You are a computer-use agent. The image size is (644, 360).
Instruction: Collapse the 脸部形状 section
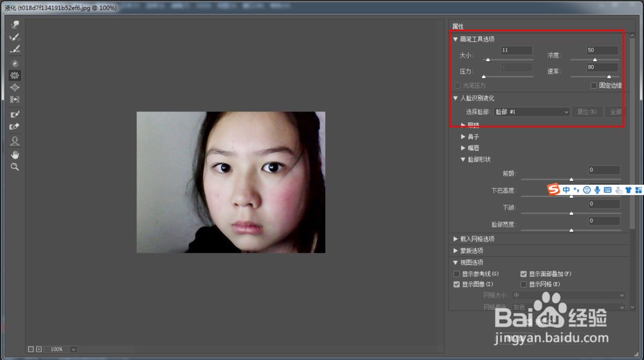click(463, 159)
